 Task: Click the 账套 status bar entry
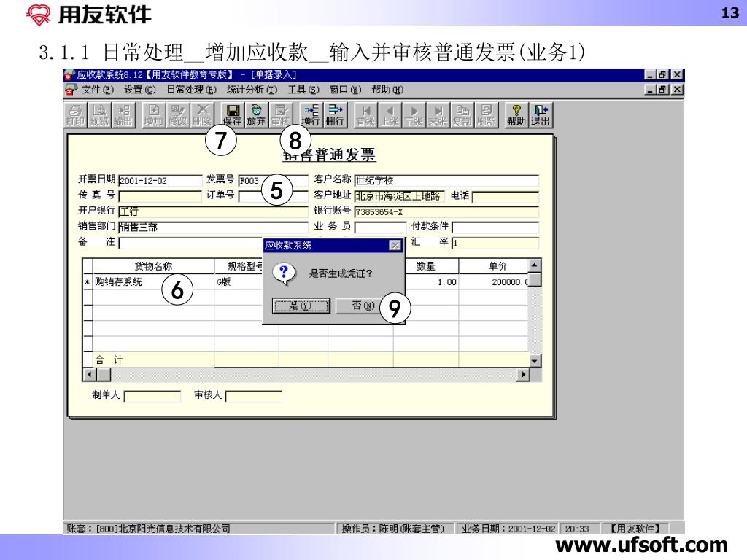[x=199, y=529]
